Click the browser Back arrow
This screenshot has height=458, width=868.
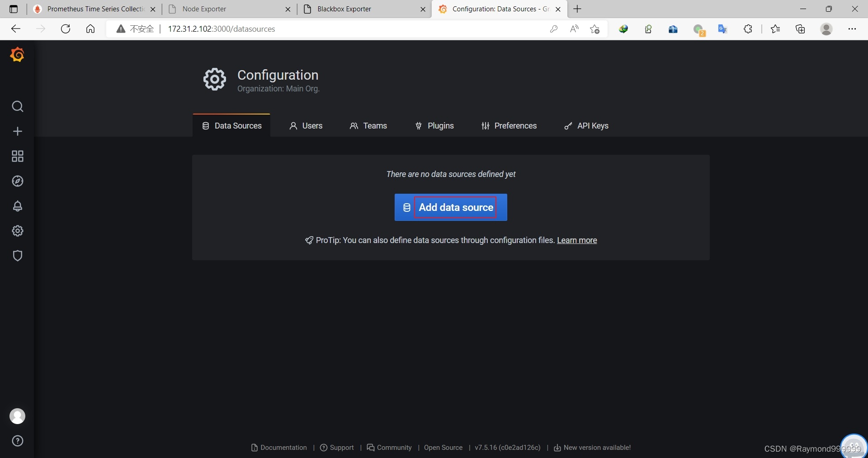coord(16,29)
